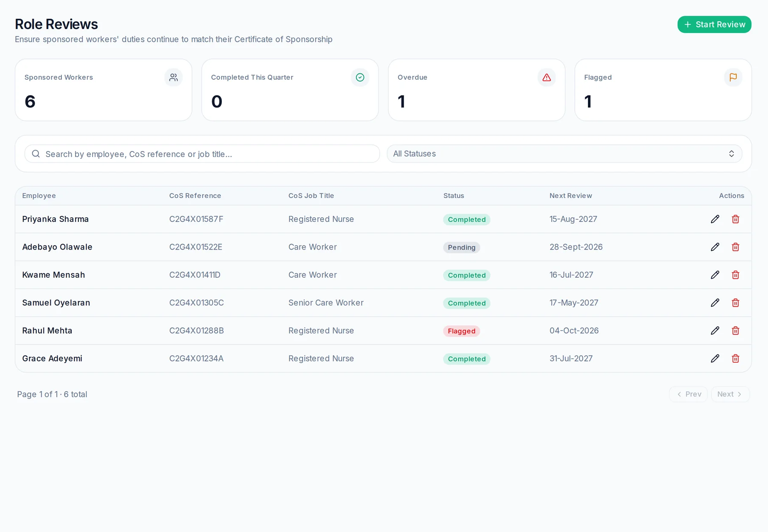Edit Adebayo Olawale's review with the pencil icon
The width and height of the screenshot is (768, 532).
pyautogui.click(x=715, y=247)
